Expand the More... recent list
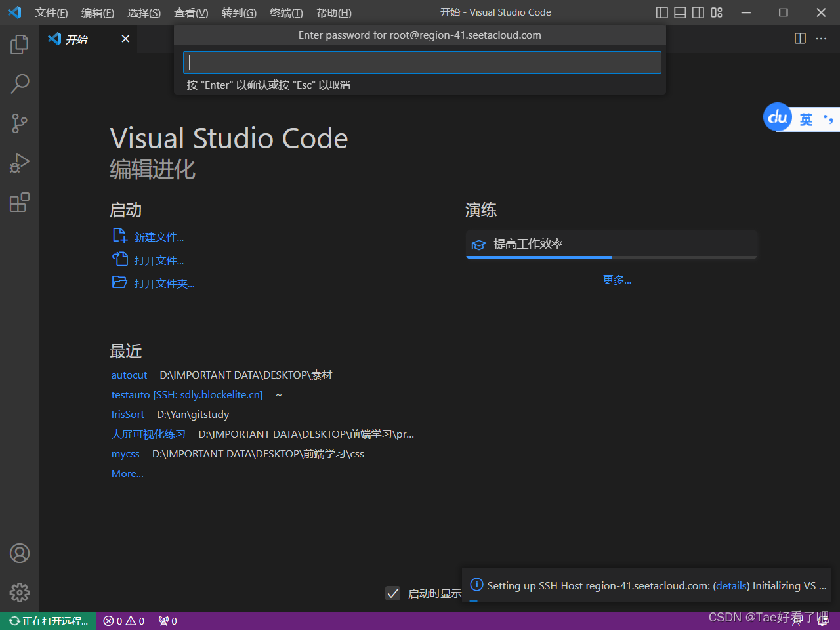The height and width of the screenshot is (630, 840). [127, 474]
